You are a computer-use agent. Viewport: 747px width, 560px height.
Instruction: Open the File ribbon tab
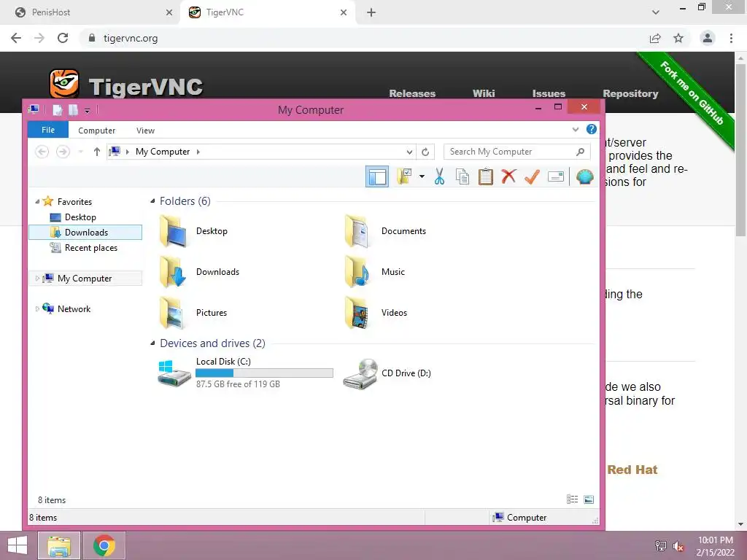point(48,130)
